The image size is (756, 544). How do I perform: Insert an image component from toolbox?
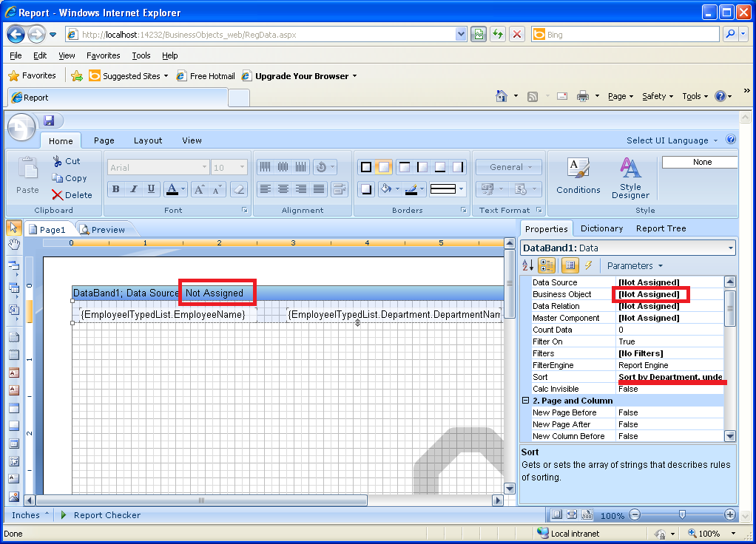click(x=14, y=496)
